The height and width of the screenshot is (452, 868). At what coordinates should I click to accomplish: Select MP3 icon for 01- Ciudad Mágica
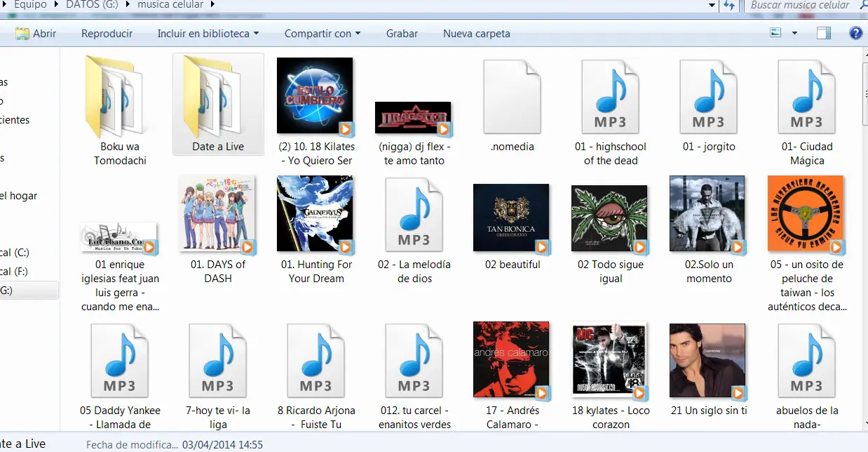[806, 97]
